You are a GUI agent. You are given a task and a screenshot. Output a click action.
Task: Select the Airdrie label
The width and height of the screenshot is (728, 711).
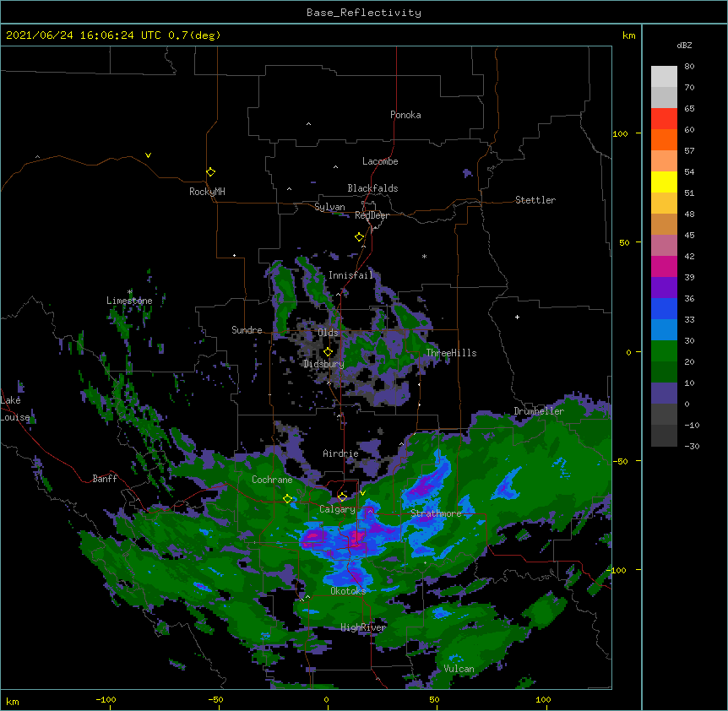(340, 453)
